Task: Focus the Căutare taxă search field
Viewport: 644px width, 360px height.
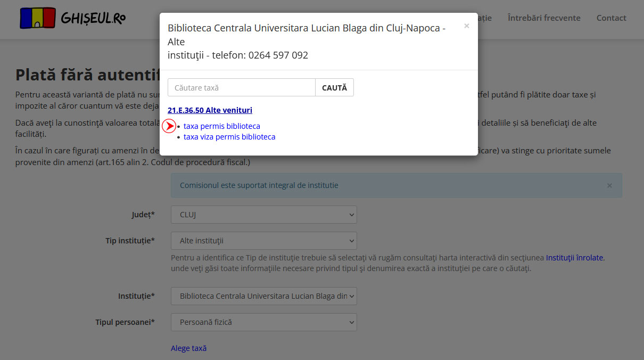Action: click(242, 88)
